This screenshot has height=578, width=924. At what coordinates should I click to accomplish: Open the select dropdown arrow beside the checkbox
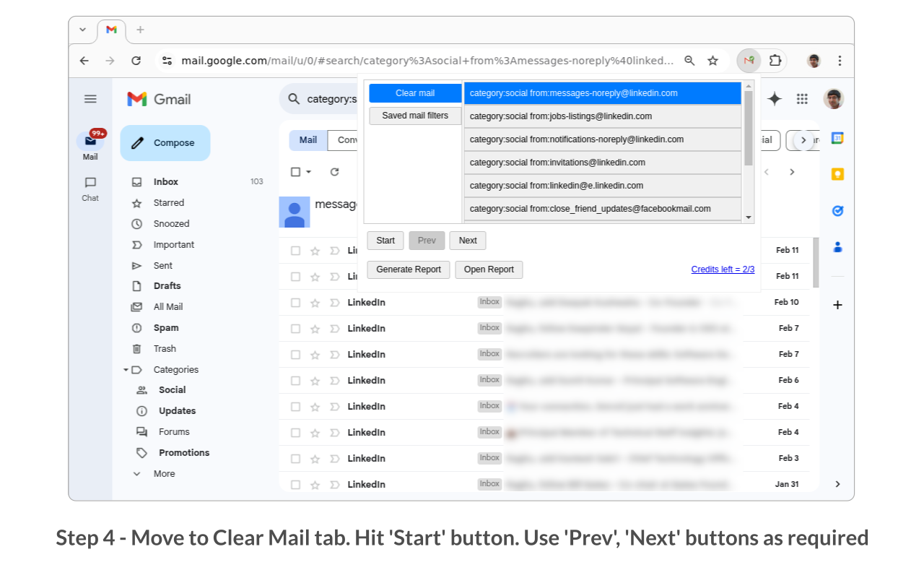click(309, 172)
